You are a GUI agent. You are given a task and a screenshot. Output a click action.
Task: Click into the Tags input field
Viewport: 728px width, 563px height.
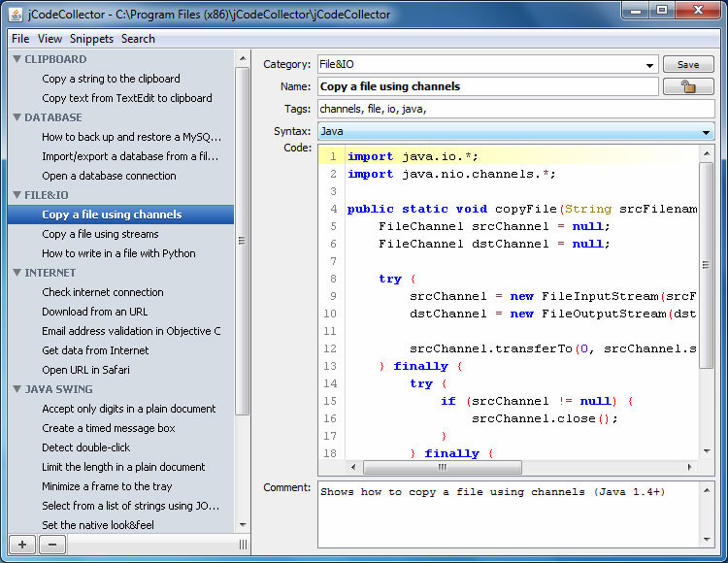[x=515, y=109]
